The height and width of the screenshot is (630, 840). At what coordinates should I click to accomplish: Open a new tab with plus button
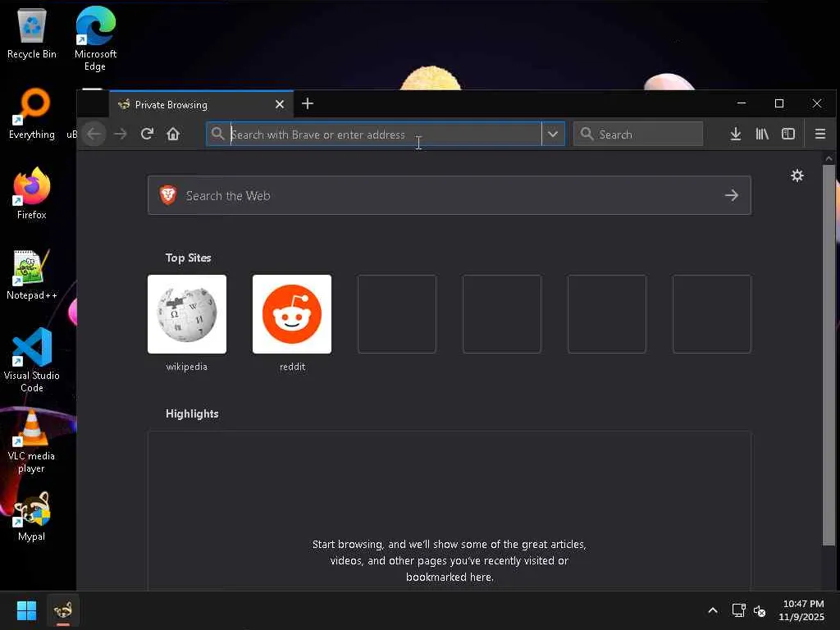(x=308, y=104)
